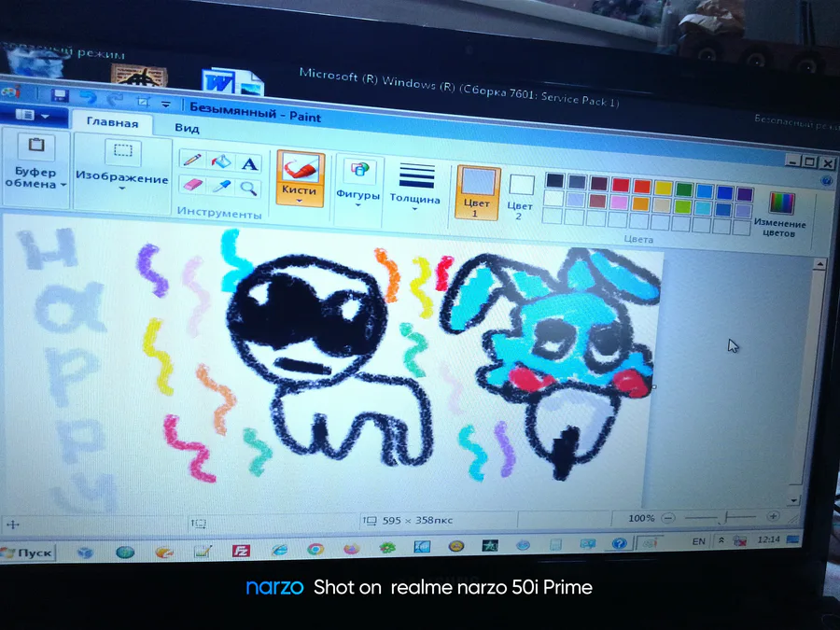The height and width of the screenshot is (630, 840).
Task: Select the Fill with color bucket tool
Action: click(220, 161)
